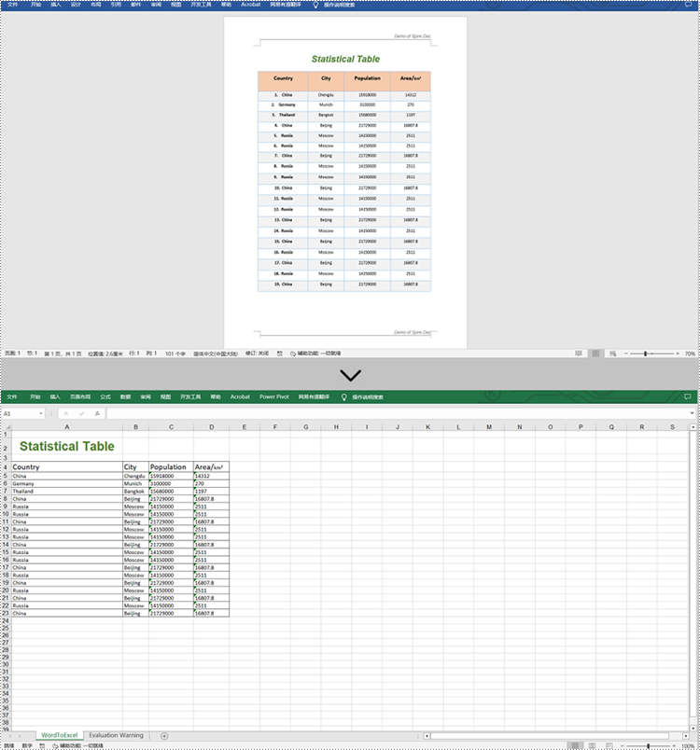Click the lightbulb tell-me icon in Excel

(343, 397)
